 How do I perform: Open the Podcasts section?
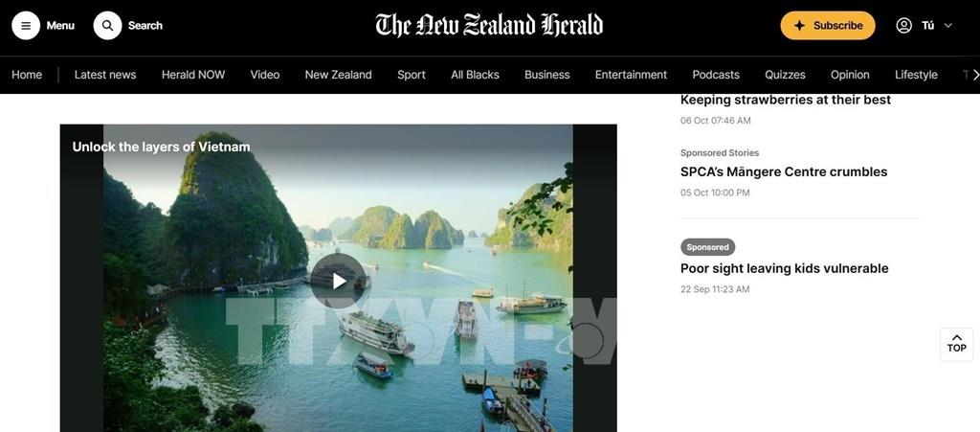coord(716,75)
